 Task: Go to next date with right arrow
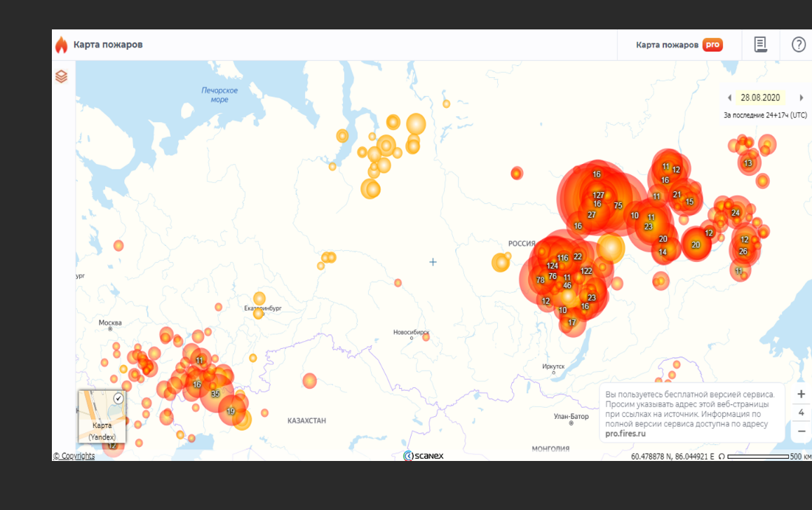pos(801,98)
